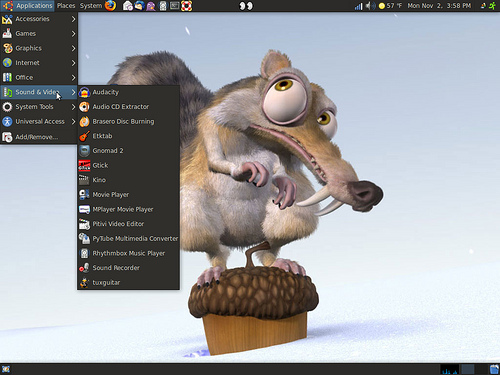Open the System menu
Viewport: 500px width, 375px height.
point(91,6)
